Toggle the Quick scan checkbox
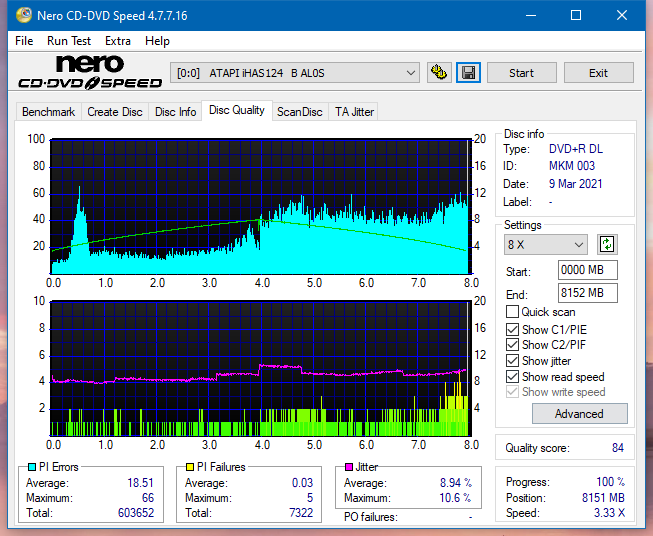Screen dimensions: 653x536 click(x=512, y=312)
